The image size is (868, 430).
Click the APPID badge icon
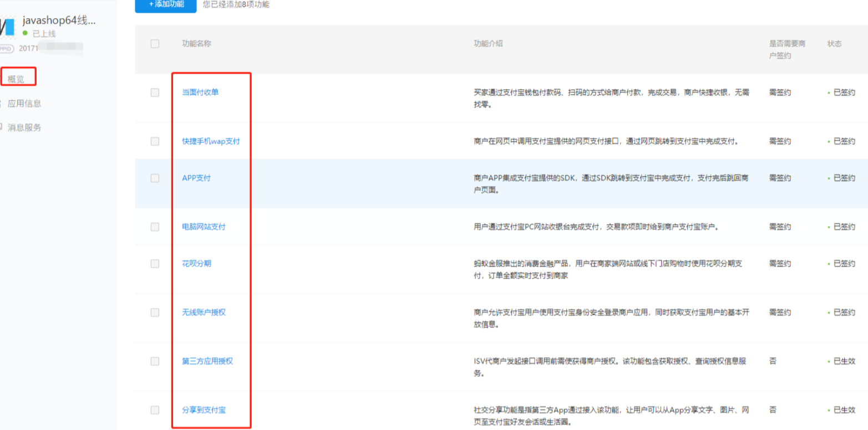coord(6,49)
